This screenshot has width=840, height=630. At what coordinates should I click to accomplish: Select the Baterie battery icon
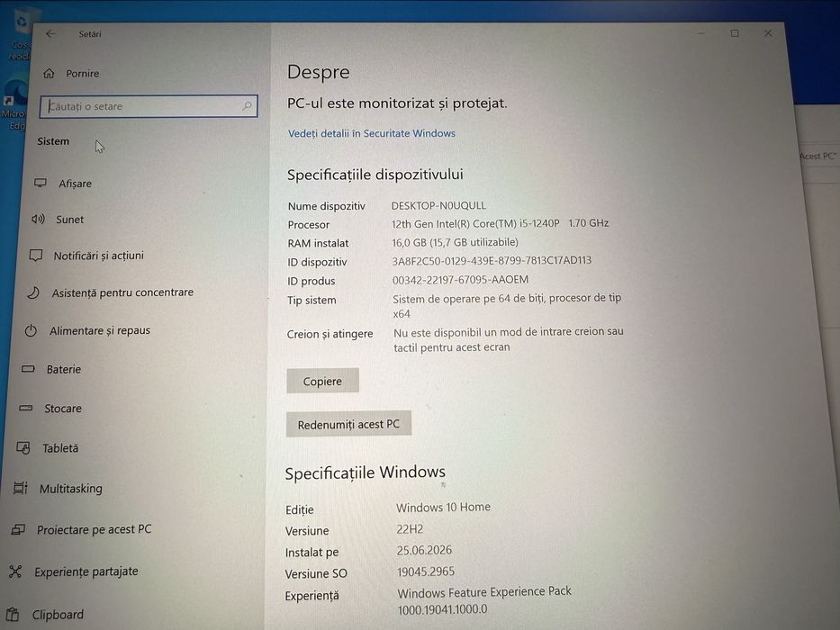click(28, 369)
